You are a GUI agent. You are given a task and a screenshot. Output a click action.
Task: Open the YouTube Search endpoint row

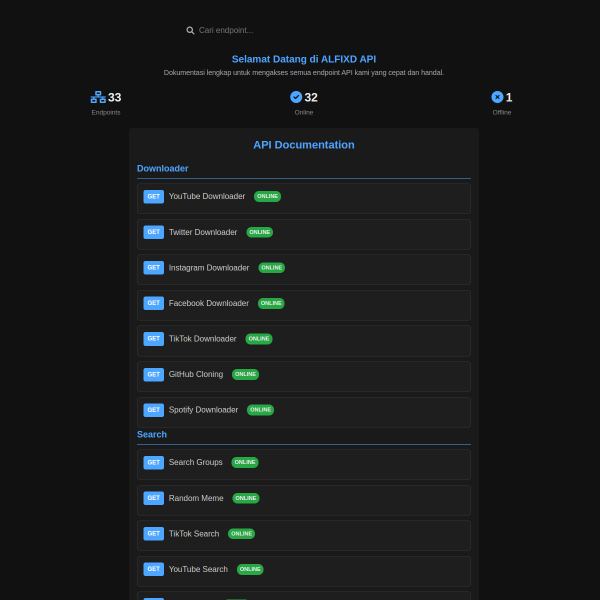pos(304,571)
